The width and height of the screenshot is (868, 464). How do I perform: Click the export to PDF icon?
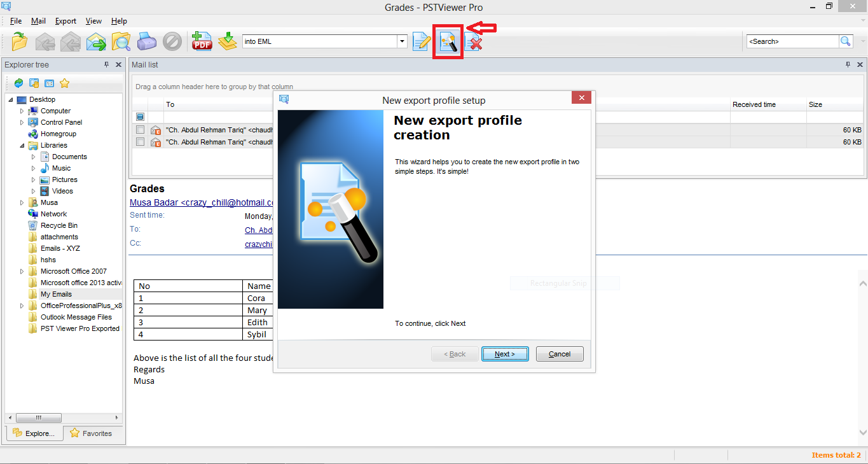(x=202, y=42)
